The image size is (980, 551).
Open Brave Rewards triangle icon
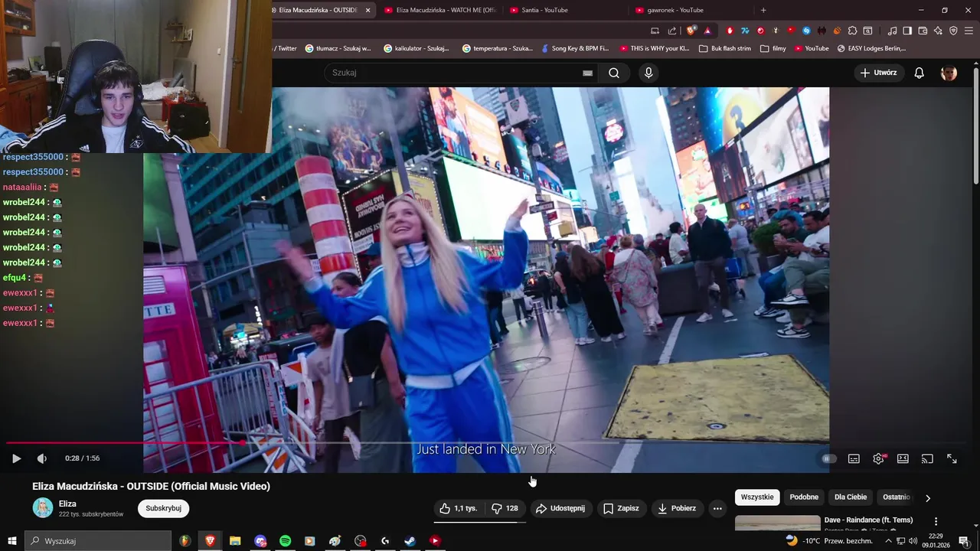707,31
